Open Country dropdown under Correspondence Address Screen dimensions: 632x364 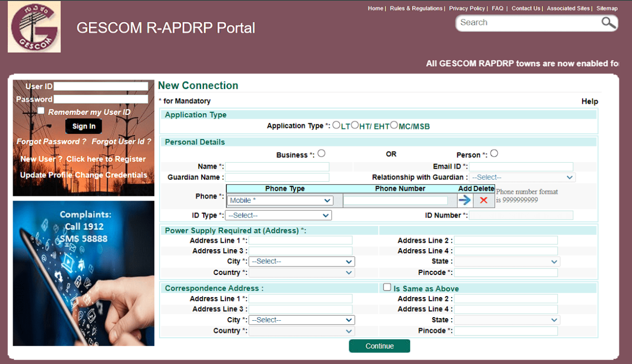click(x=302, y=331)
